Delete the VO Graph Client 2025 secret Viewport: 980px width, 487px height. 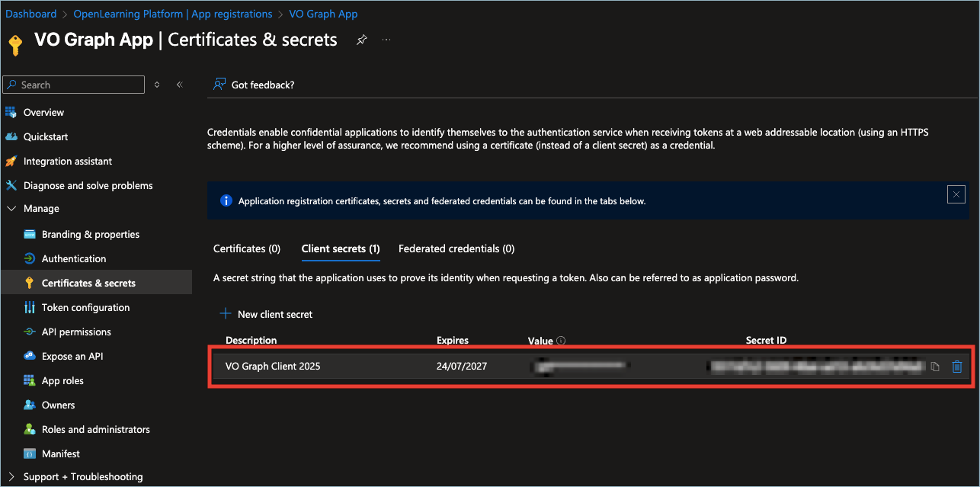pos(957,367)
